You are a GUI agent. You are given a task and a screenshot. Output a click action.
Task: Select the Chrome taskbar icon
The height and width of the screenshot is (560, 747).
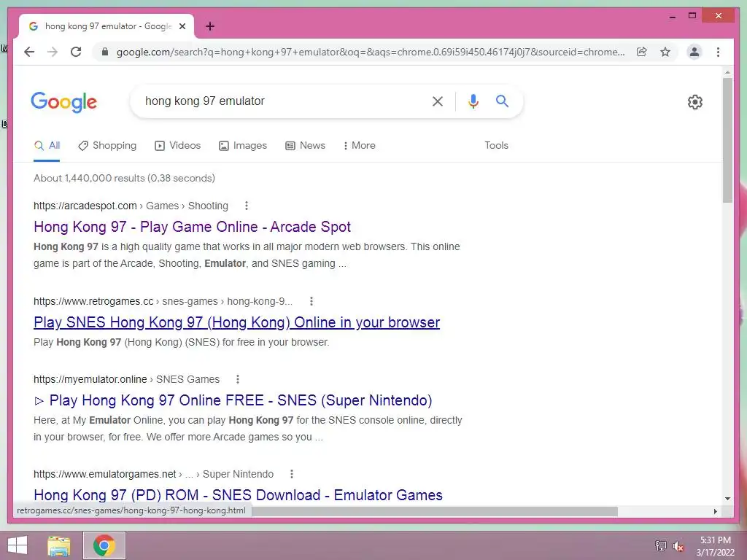point(104,545)
